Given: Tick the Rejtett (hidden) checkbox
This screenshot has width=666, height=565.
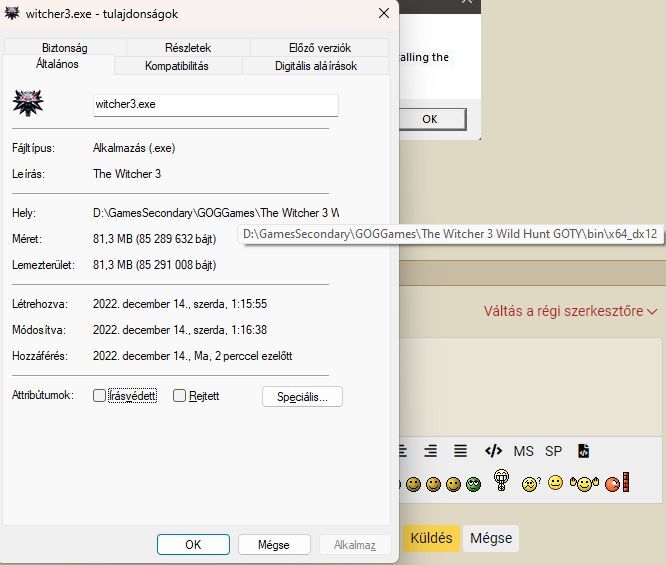Looking at the screenshot, I should pyautogui.click(x=179, y=396).
